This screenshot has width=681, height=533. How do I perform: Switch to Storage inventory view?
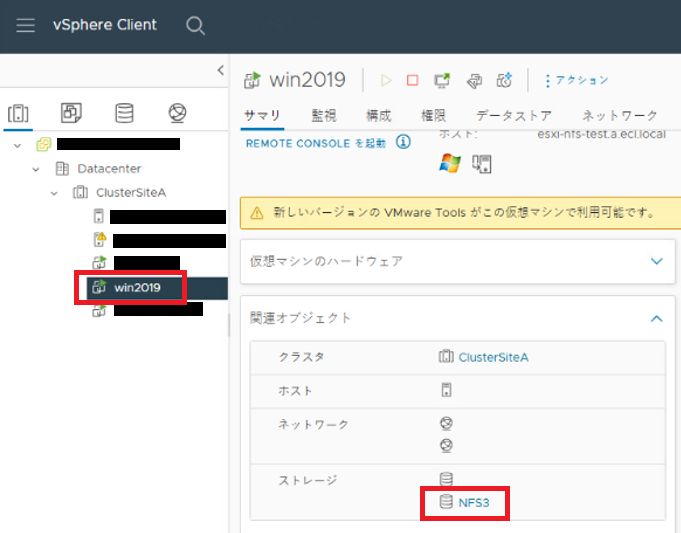[x=124, y=112]
